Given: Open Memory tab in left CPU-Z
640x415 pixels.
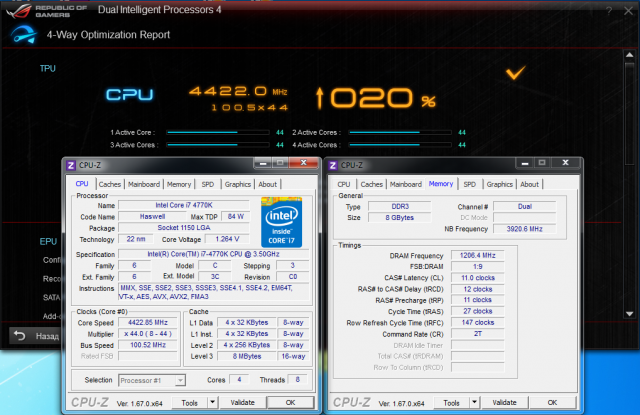Looking at the screenshot, I should coord(179,184).
